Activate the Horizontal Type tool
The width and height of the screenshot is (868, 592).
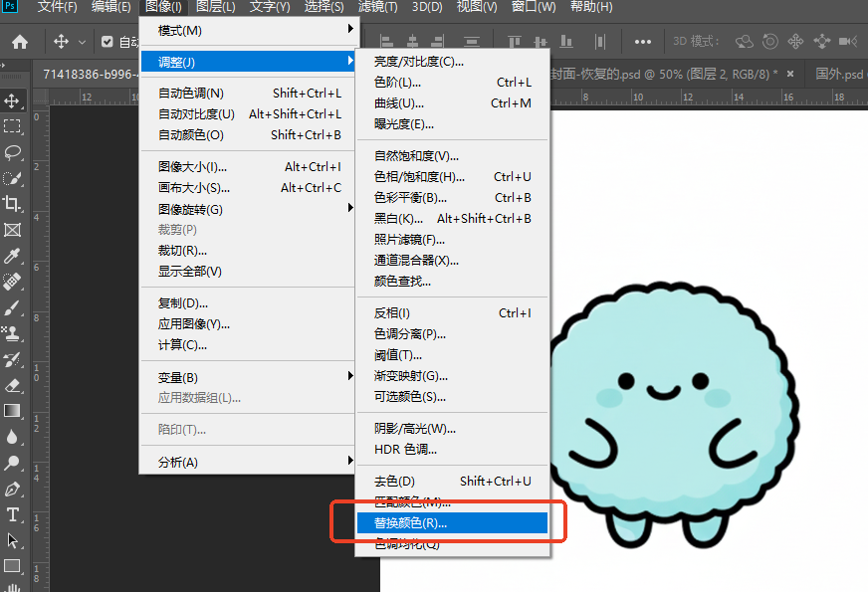click(x=13, y=514)
